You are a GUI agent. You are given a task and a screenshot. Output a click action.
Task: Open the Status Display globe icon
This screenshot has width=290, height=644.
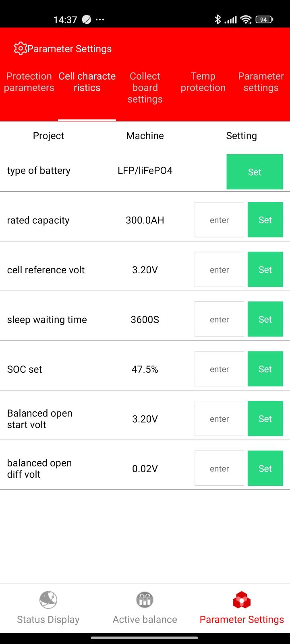pyautogui.click(x=48, y=600)
